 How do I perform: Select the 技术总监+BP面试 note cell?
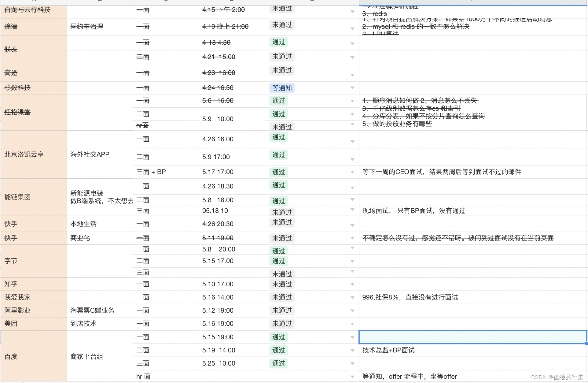(x=473, y=350)
